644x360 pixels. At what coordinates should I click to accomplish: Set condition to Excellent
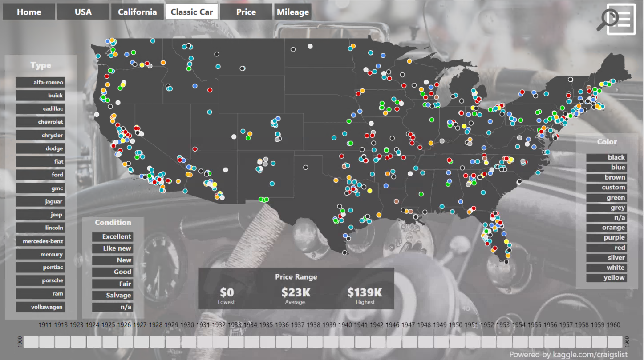click(x=113, y=237)
